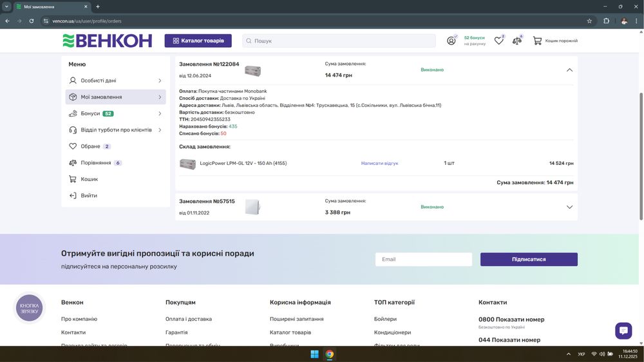Open Кондиціонери category link
The image size is (644, 362).
tap(393, 332)
